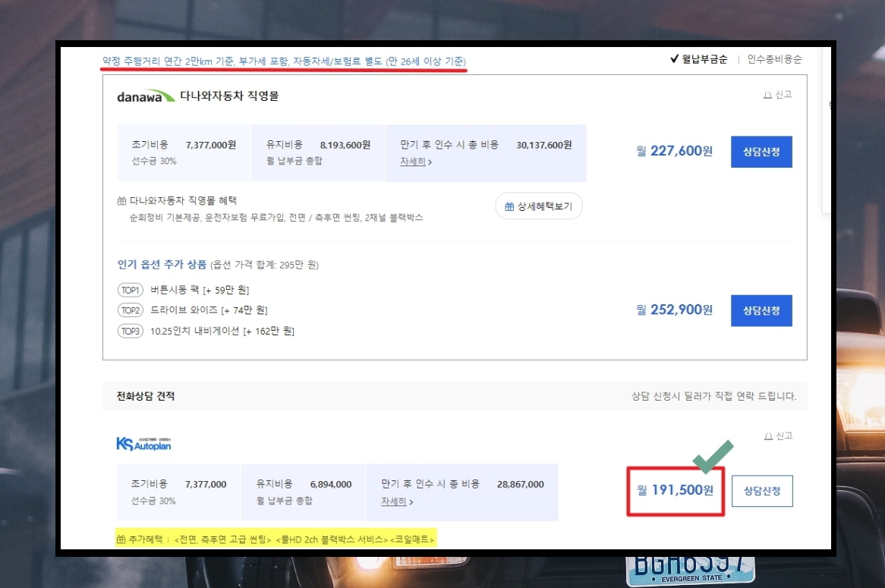
Task: Click 유지비용 6,894,000 cell
Action: pyautogui.click(x=304, y=492)
